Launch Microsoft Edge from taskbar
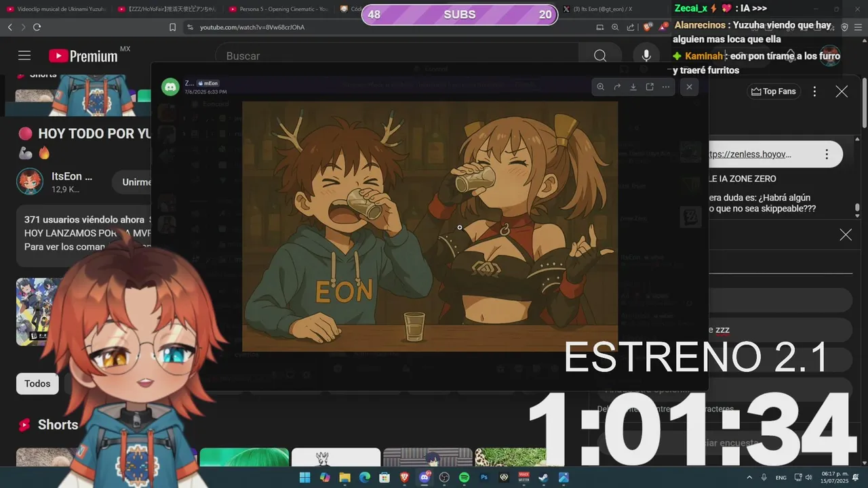This screenshot has width=868, height=488. coord(365,477)
